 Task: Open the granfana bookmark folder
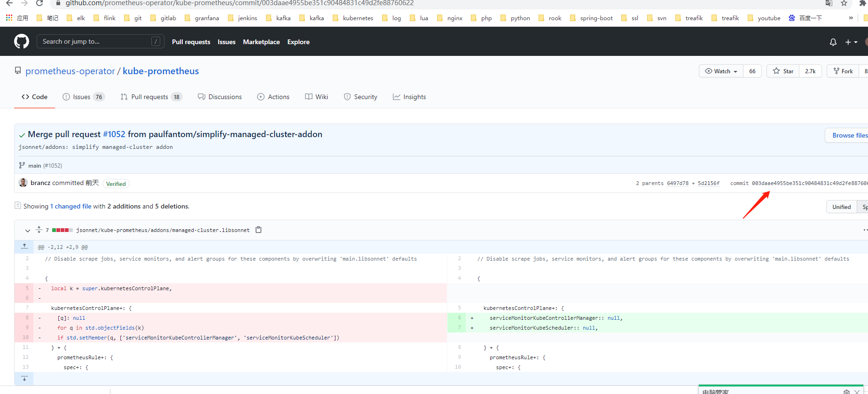[202, 18]
